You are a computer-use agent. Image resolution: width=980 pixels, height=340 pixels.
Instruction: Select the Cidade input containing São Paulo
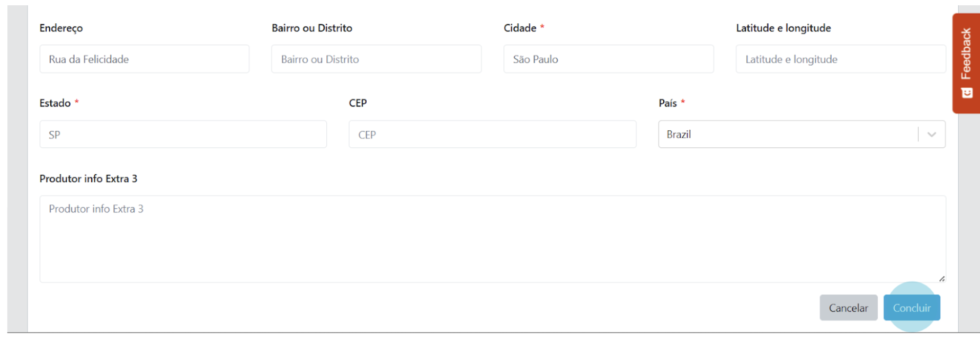coord(608,59)
